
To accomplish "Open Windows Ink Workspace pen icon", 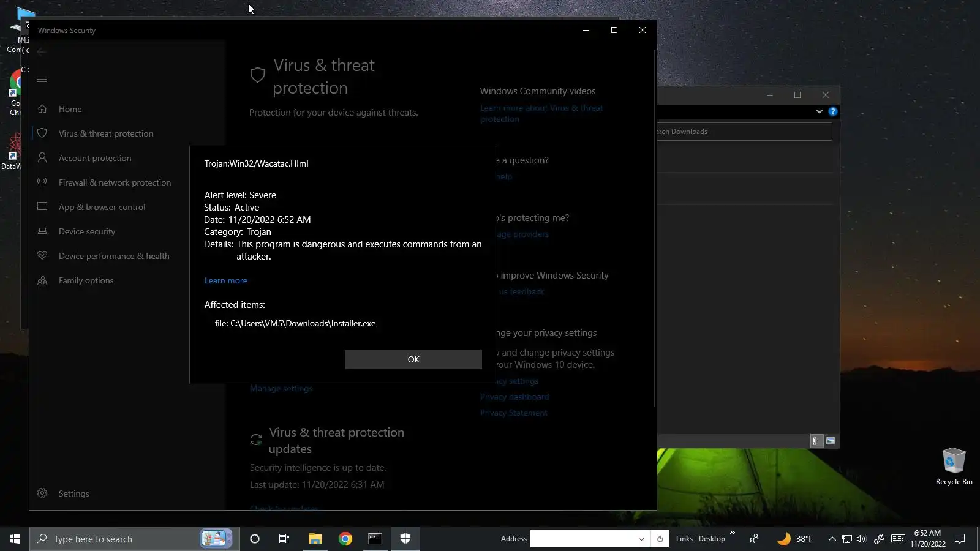I will tap(878, 539).
